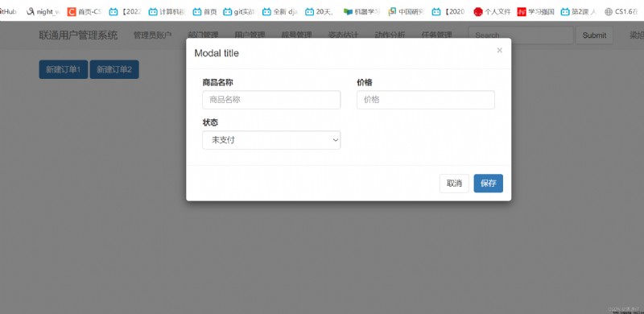Open the git实战 bookmark
Screen dimensions: 644x314
point(239,11)
